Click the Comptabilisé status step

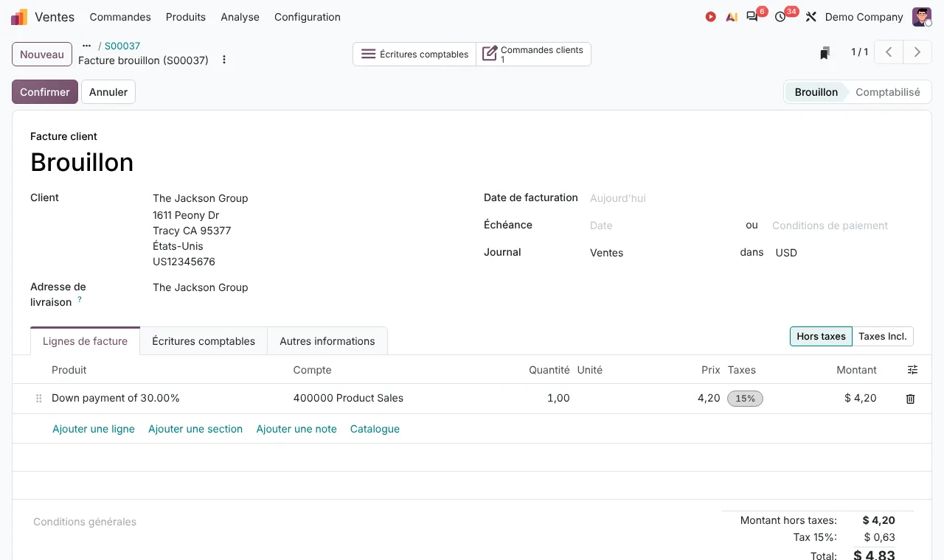click(887, 92)
